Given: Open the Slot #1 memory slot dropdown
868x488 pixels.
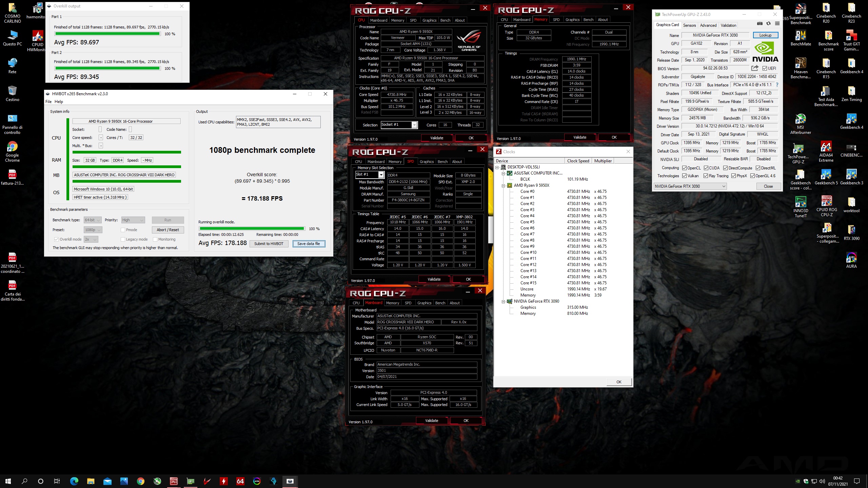Looking at the screenshot, I should [x=370, y=175].
